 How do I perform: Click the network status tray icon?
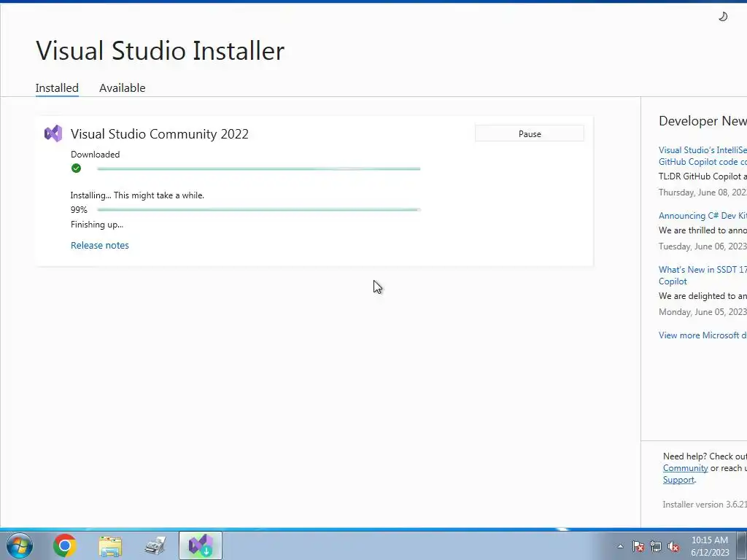click(656, 546)
